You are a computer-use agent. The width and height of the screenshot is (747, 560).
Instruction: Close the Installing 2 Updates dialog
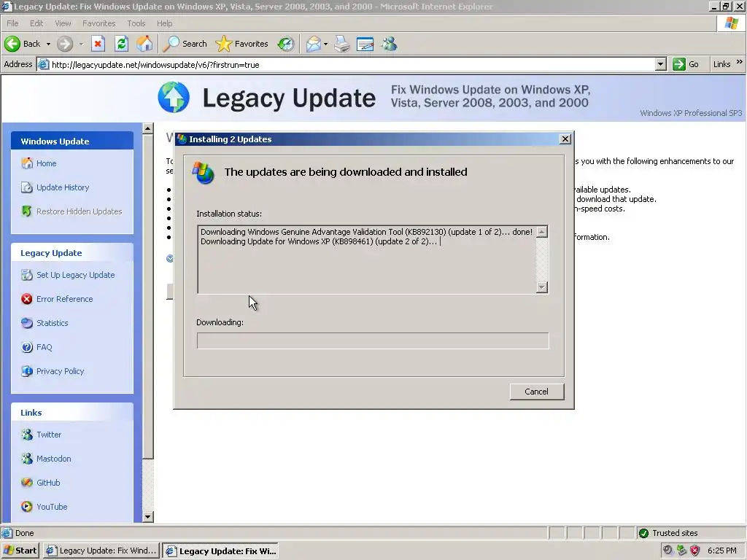(x=565, y=139)
